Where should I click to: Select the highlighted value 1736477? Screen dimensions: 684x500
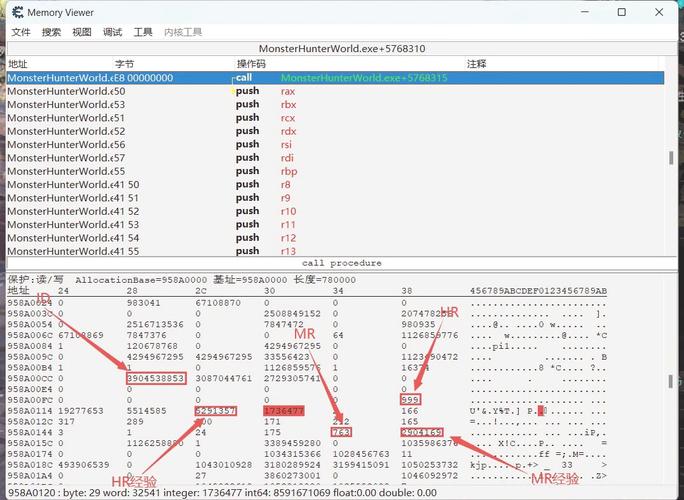[x=284, y=411]
